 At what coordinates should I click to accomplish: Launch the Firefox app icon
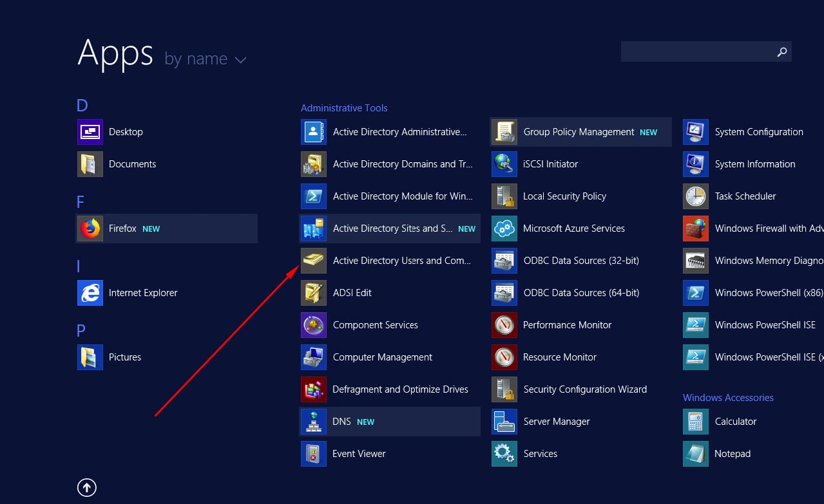tap(90, 229)
